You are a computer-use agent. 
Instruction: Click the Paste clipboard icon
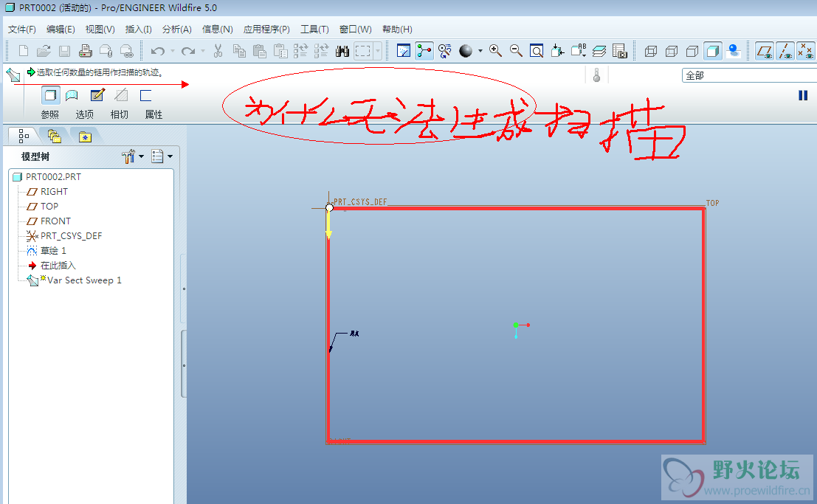point(260,51)
